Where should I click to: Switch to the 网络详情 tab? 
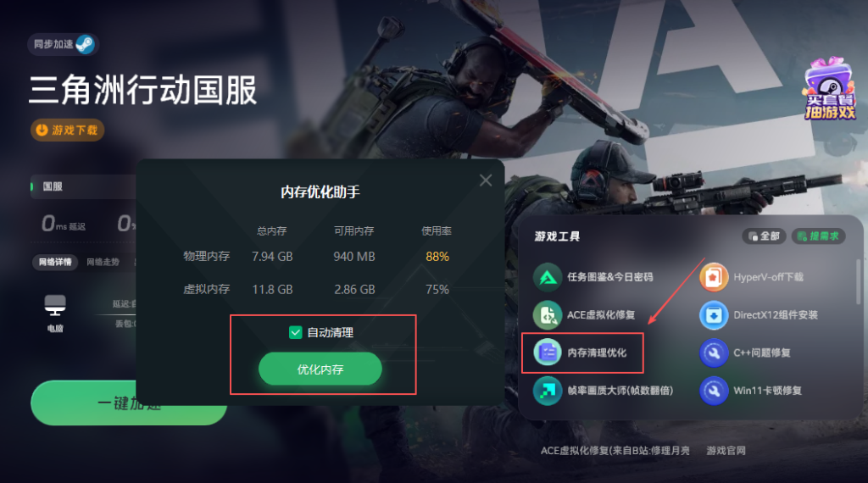point(55,262)
